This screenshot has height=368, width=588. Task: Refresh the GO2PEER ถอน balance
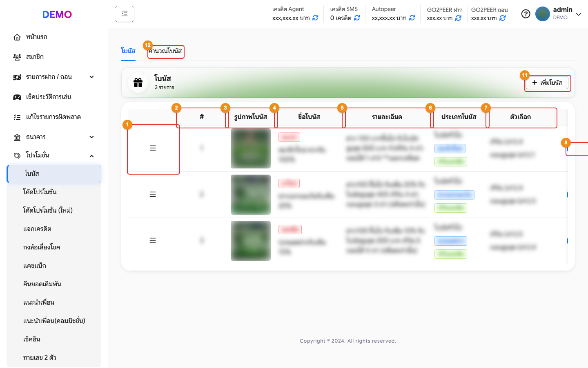[503, 18]
